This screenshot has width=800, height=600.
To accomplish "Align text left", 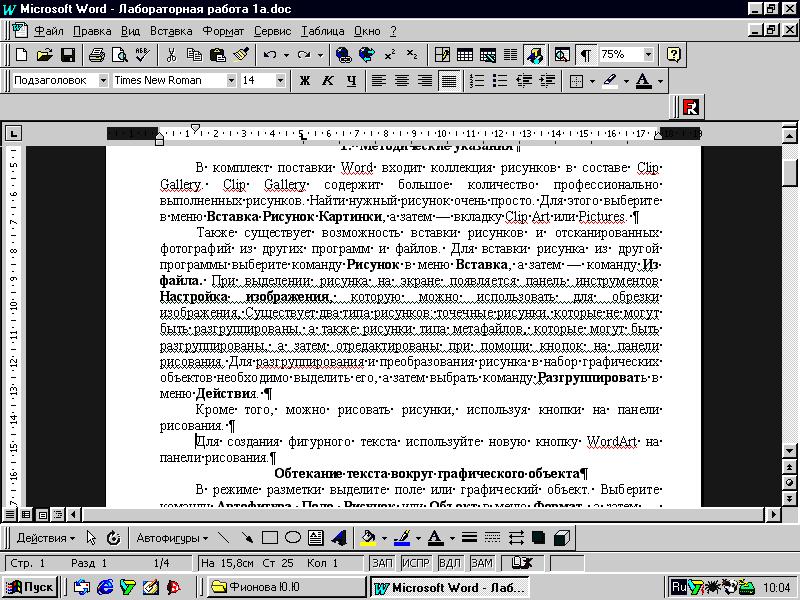I will click(x=379, y=81).
